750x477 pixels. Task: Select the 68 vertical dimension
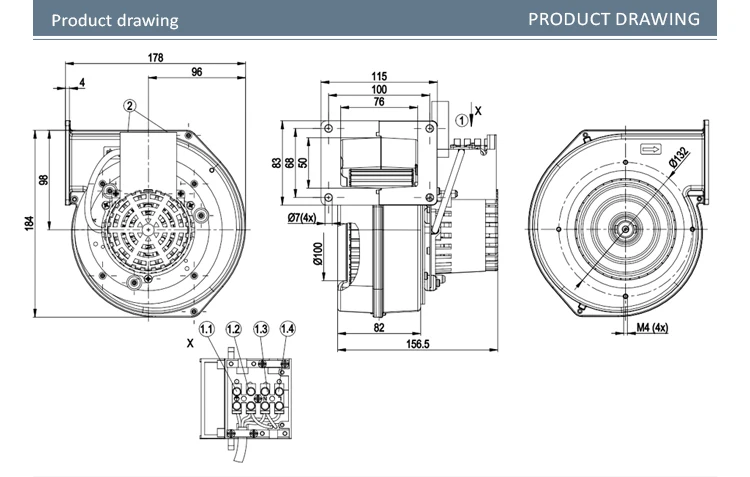coord(289,163)
